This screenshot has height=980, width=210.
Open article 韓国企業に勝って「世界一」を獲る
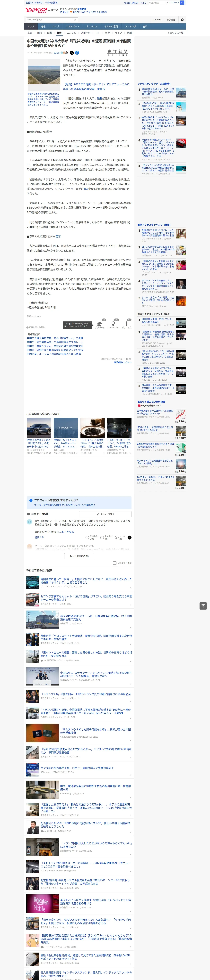[x=86, y=581]
